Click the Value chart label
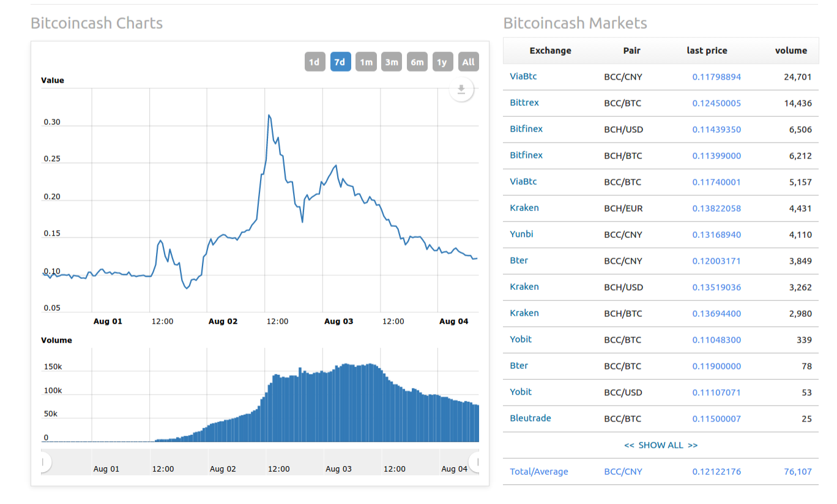 pos(53,80)
